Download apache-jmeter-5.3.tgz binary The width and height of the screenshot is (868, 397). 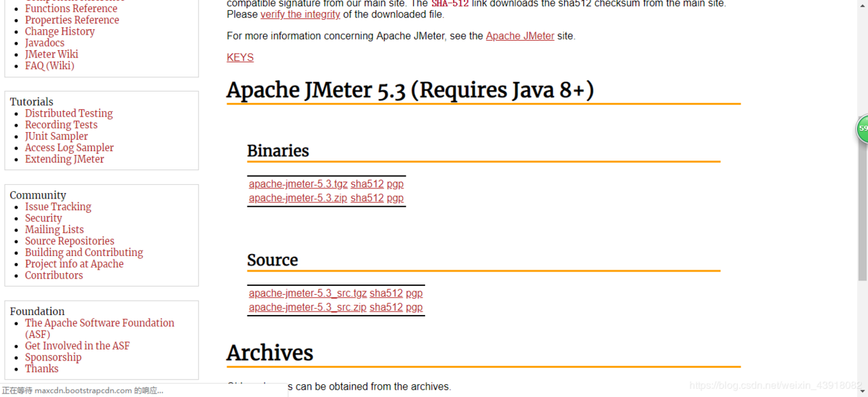point(298,184)
